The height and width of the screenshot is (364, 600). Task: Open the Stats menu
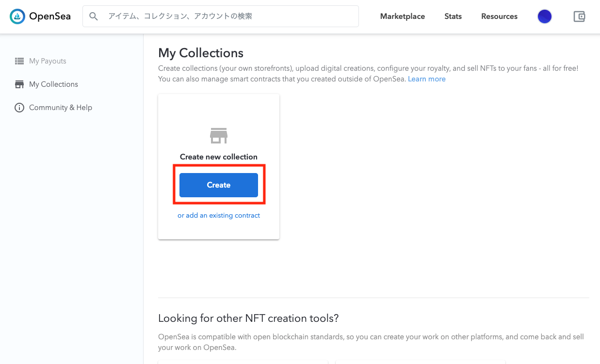(453, 16)
